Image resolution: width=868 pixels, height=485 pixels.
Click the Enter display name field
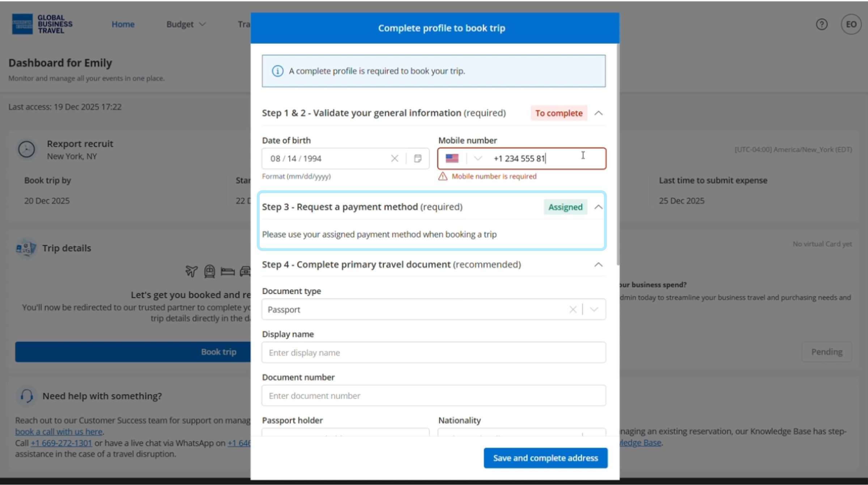(x=433, y=353)
